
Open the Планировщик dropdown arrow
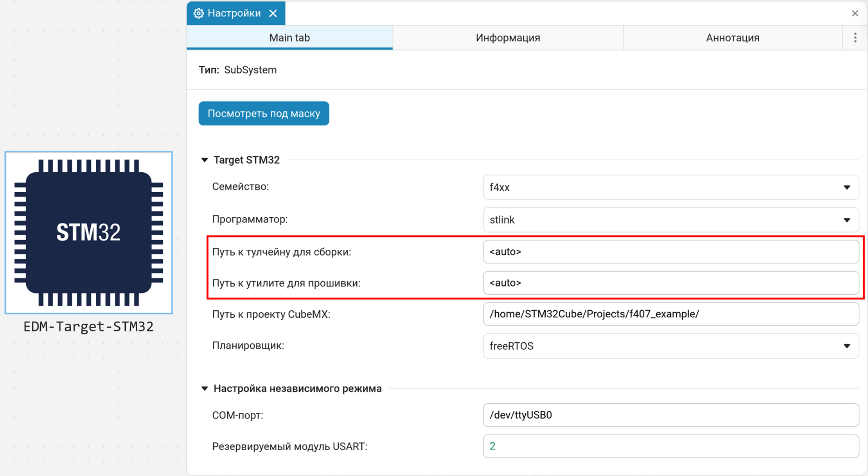(847, 346)
